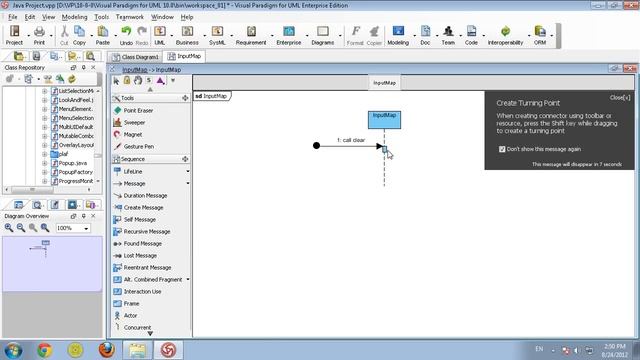Switch to InputMap diagram tab

(184, 56)
